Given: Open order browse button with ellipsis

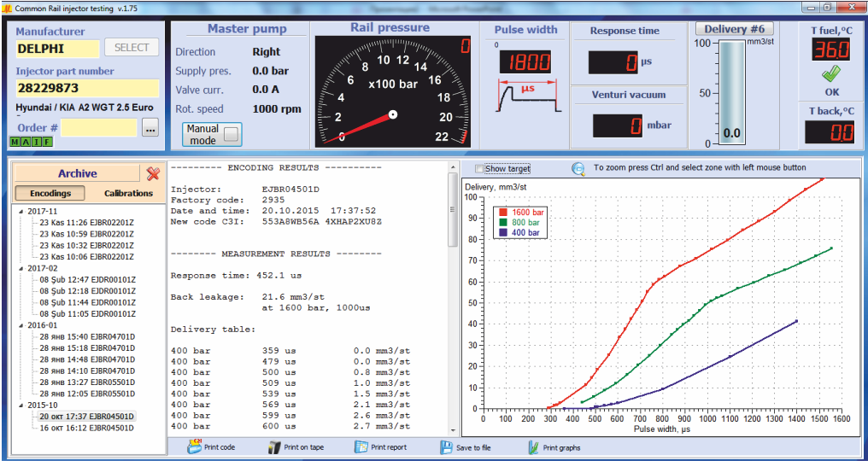Looking at the screenshot, I should tap(150, 128).
